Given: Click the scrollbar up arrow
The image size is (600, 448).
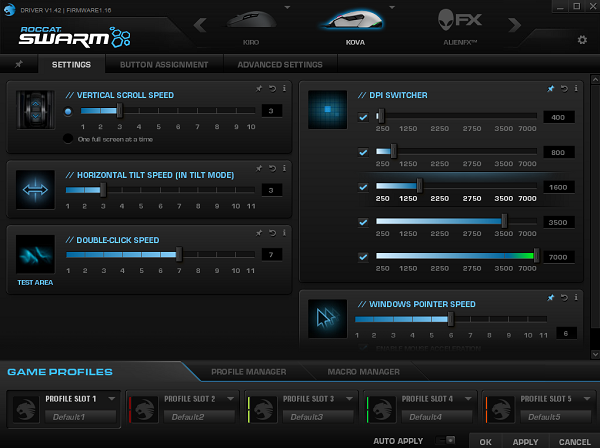Looking at the screenshot, I should 595,80.
